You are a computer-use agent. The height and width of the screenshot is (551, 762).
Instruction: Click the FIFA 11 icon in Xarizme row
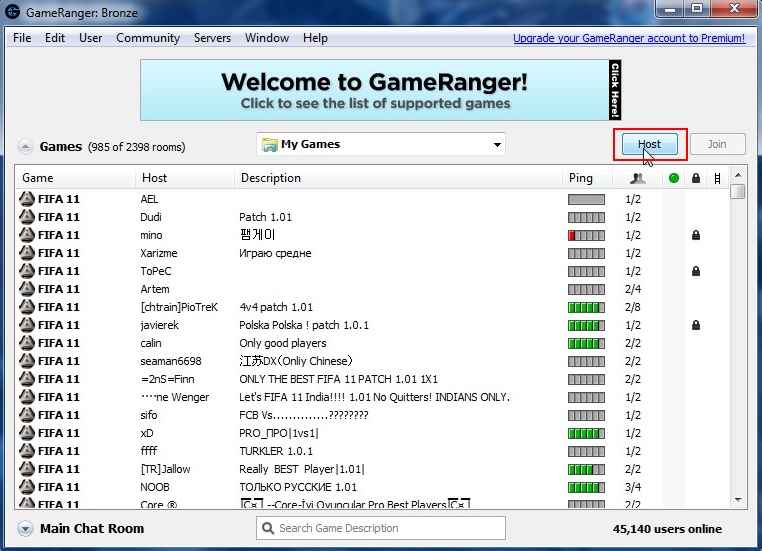coord(27,253)
